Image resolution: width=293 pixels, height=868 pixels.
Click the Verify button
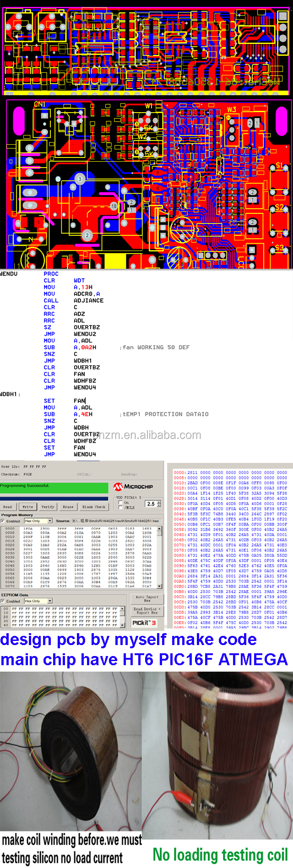click(x=48, y=507)
